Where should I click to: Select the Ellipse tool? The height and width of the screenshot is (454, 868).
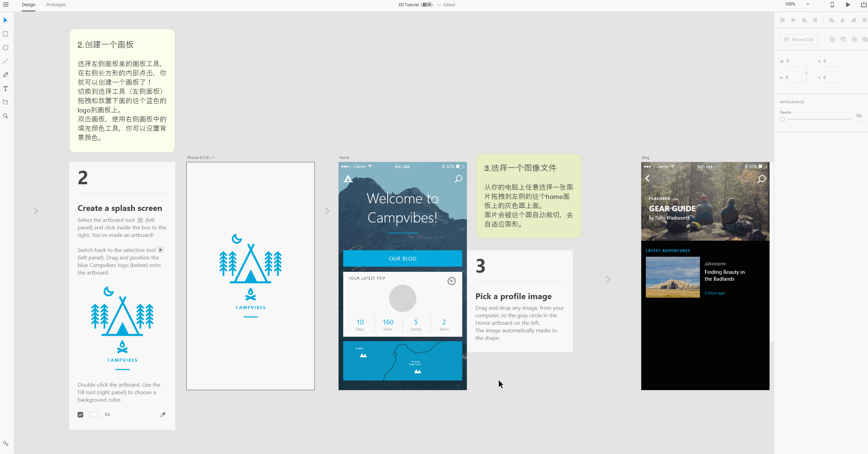(x=5, y=48)
